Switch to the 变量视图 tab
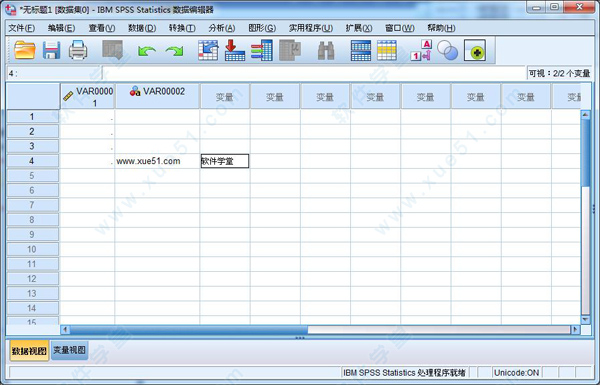The image size is (600, 385). 69,350
